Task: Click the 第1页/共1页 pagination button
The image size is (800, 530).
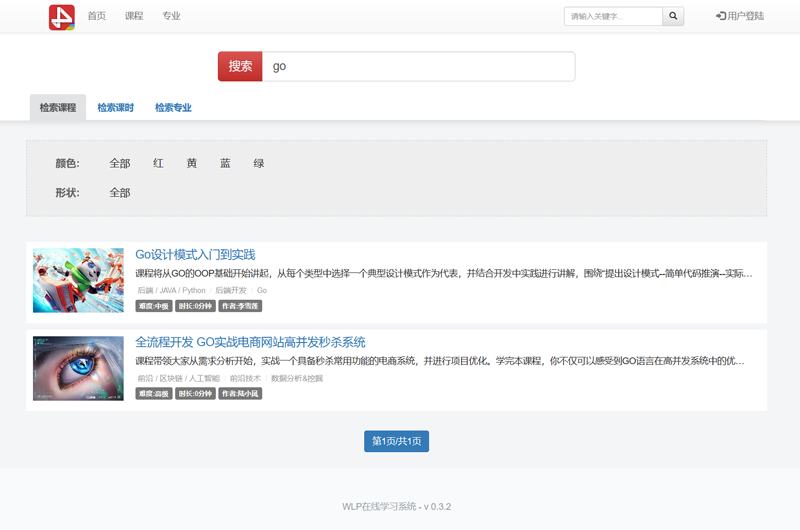Action: coord(396,441)
